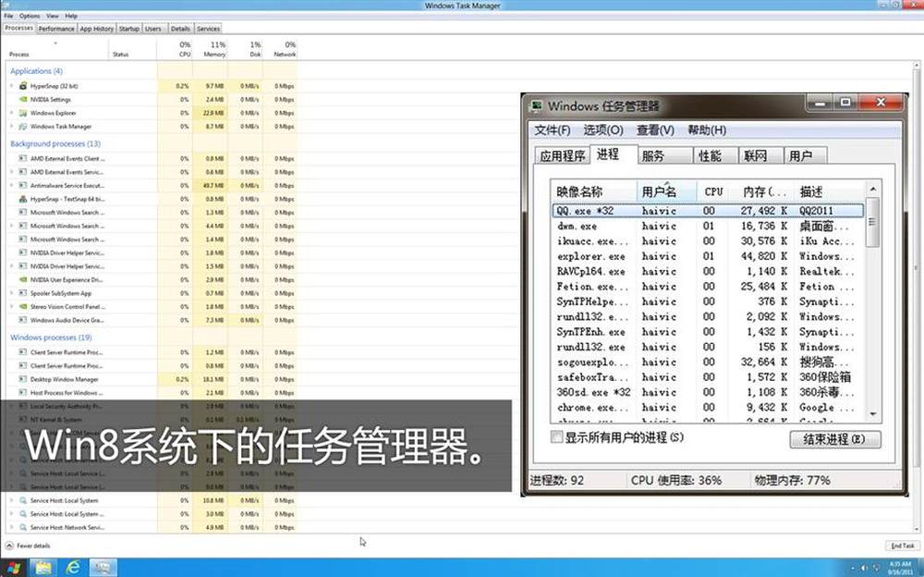Enable the 显示所有用户的进程 checkbox
The width and height of the screenshot is (924, 577).
coord(556,437)
